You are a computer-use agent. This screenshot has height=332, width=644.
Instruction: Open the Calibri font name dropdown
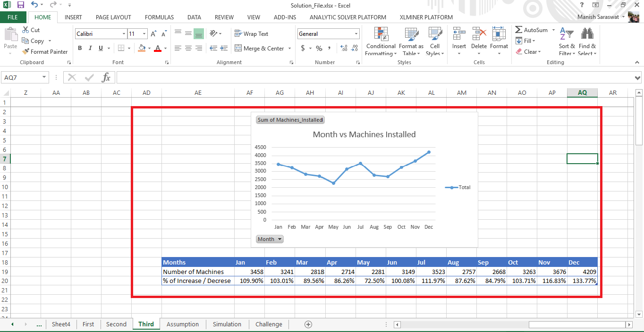[124, 34]
